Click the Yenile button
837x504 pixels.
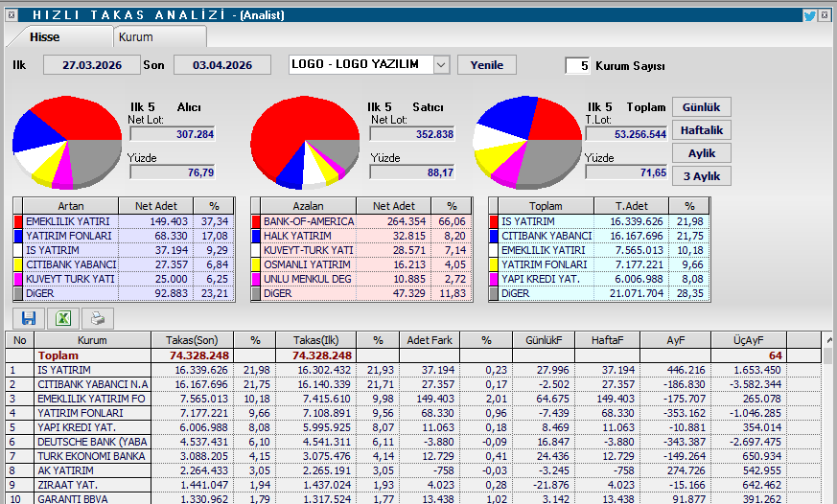coord(487,65)
